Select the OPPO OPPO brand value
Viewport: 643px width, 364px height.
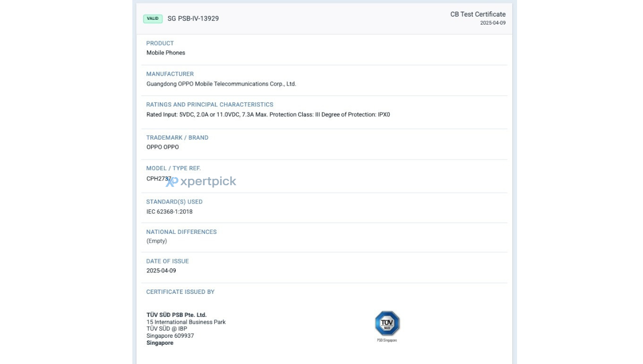click(163, 147)
